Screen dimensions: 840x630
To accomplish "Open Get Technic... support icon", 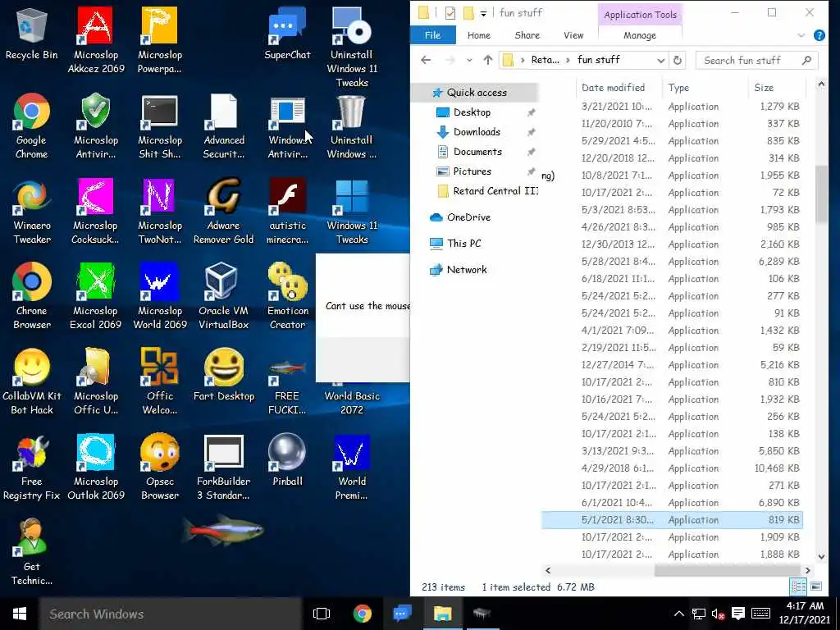I will tap(32, 552).
